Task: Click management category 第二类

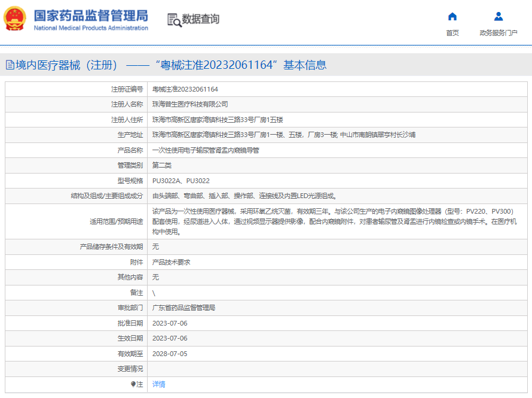Action: [162, 165]
